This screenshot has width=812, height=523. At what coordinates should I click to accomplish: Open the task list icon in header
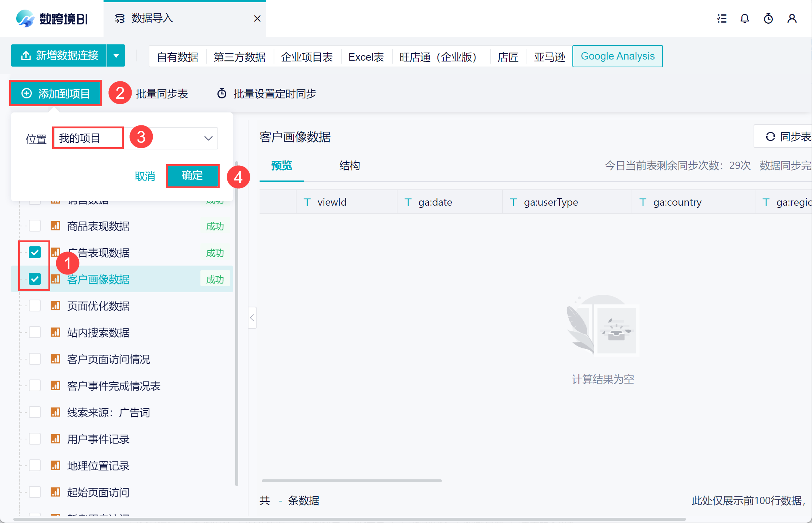721,18
